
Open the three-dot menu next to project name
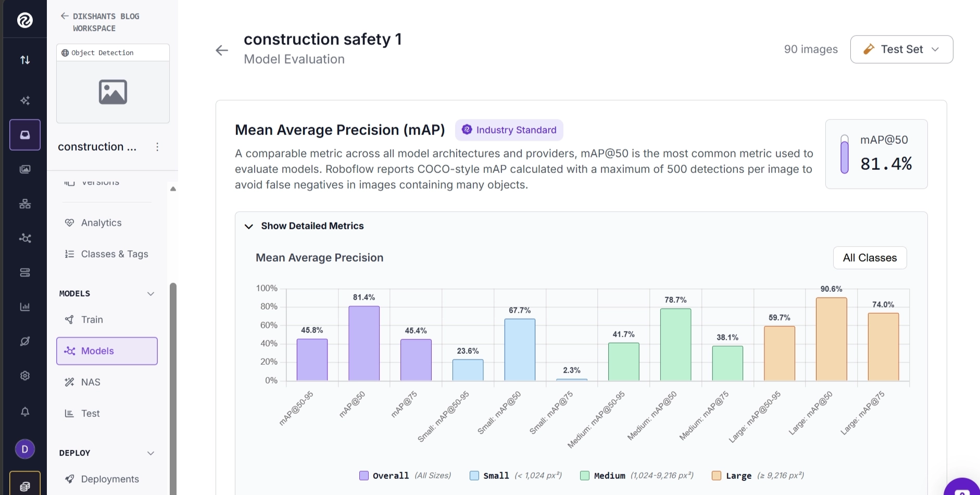click(157, 147)
